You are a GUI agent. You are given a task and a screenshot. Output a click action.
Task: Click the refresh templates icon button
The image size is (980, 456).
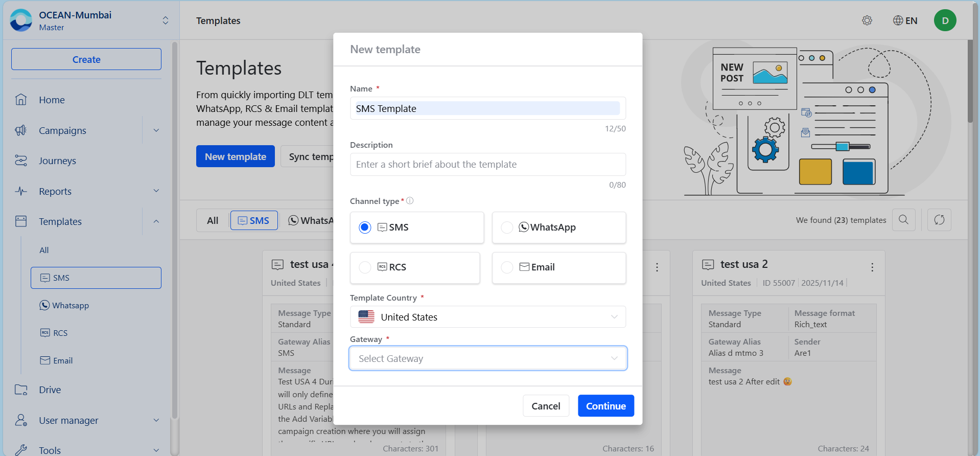click(x=939, y=220)
